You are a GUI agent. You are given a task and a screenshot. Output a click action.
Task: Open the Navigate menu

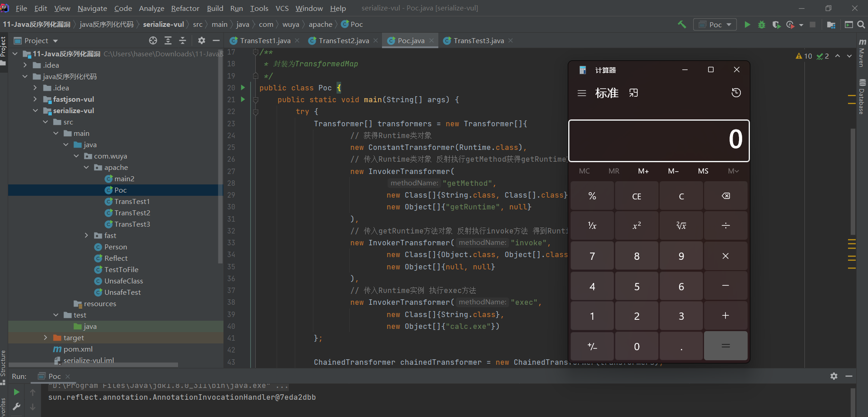(92, 8)
